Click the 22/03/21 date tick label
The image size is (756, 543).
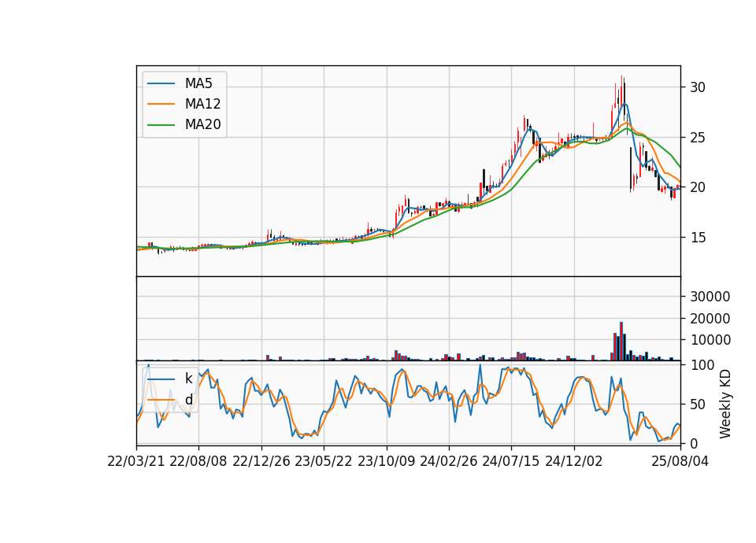tap(136, 462)
